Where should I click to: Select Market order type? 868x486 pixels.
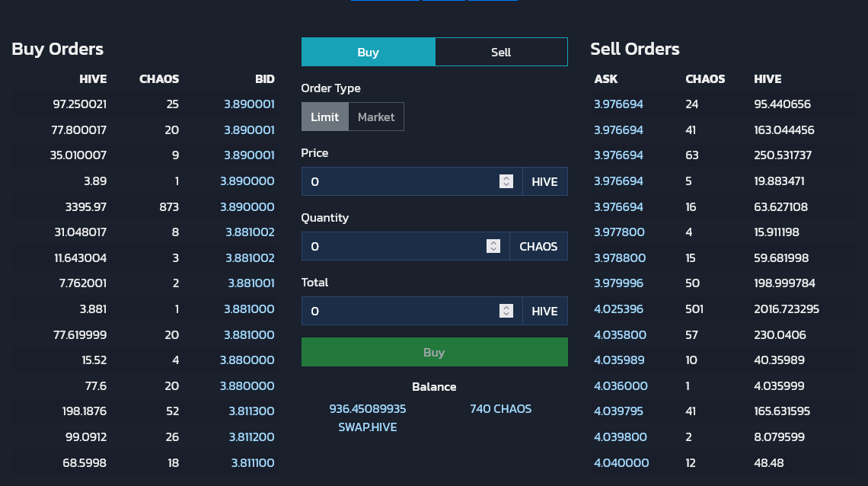click(x=376, y=117)
